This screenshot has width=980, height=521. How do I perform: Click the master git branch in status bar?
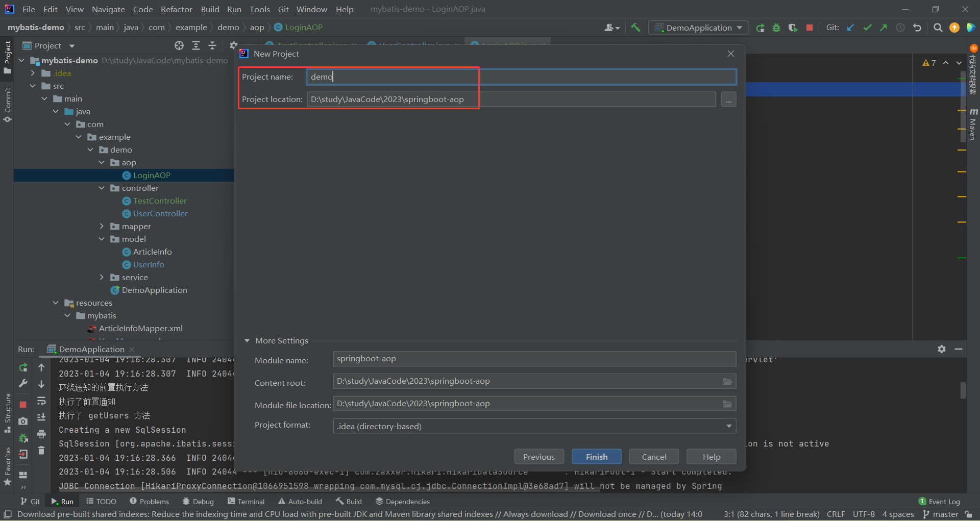[941, 514]
